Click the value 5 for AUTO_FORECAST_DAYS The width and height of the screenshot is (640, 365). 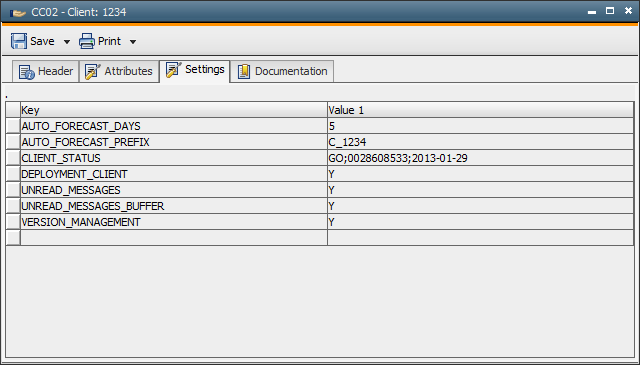click(480, 126)
